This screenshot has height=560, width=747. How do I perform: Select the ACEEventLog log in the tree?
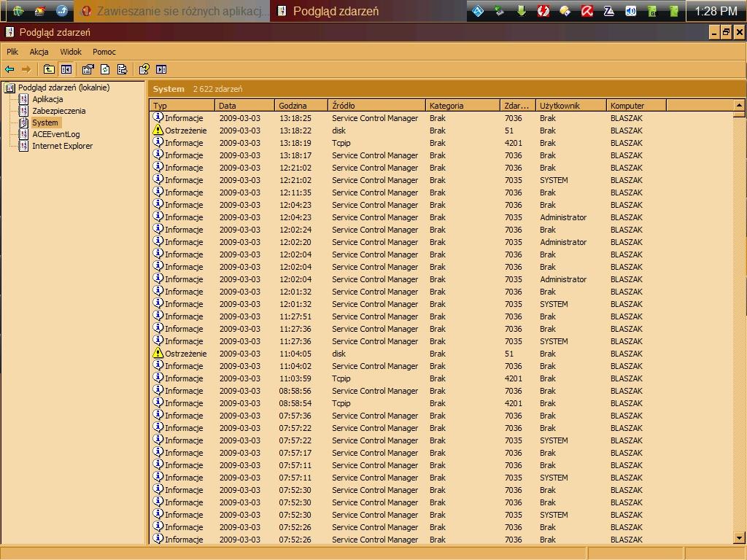[x=56, y=134]
